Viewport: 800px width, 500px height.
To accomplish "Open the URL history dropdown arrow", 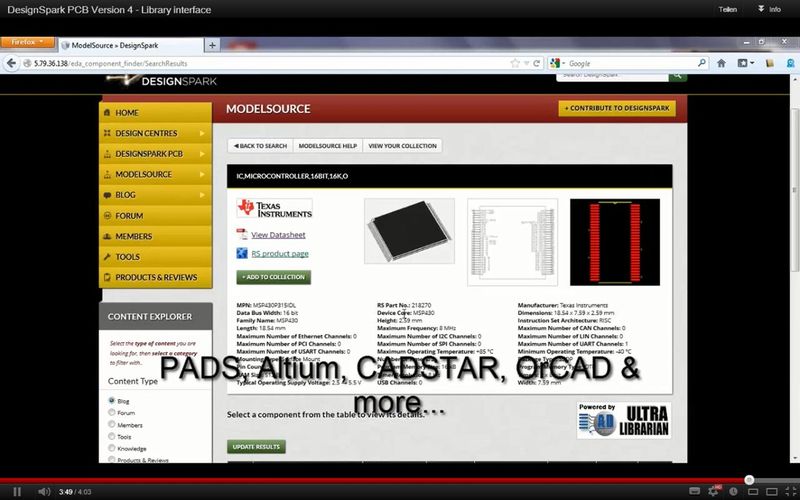I will tap(526, 63).
